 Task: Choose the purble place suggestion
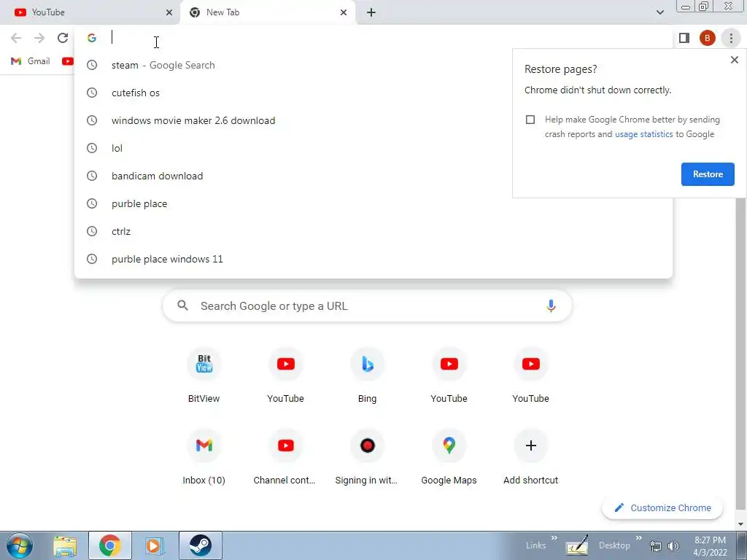coord(373,203)
